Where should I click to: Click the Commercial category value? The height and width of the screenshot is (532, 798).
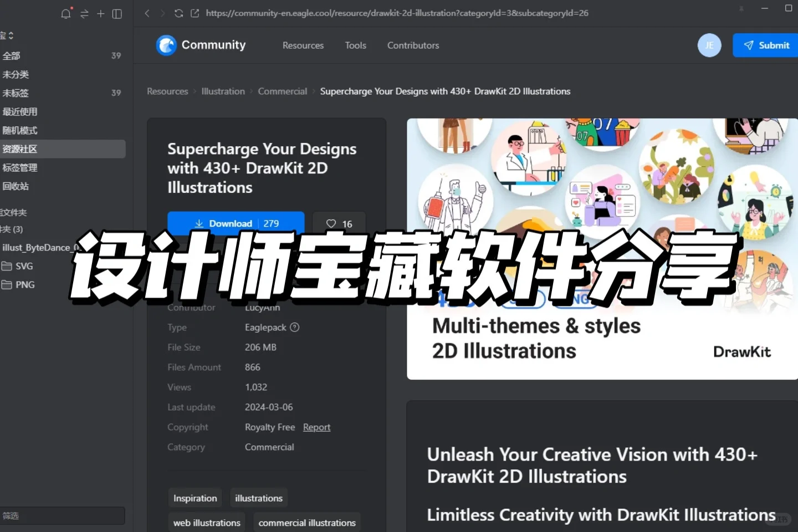pyautogui.click(x=269, y=447)
